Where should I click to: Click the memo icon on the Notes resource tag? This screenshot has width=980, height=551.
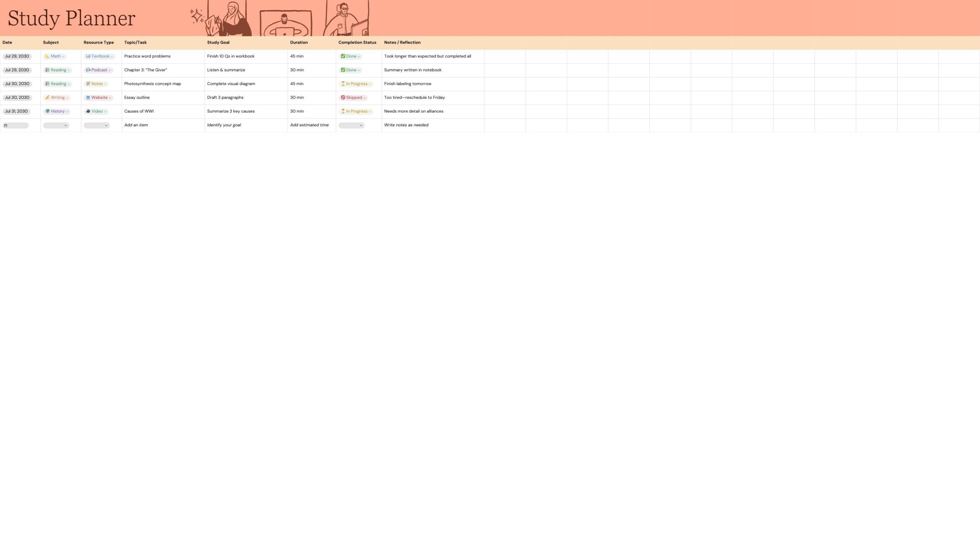88,83
